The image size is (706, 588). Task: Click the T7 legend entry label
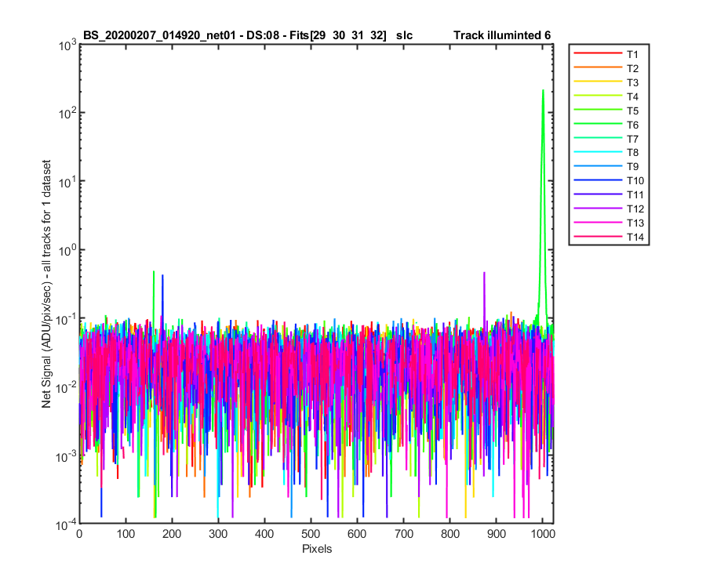[632, 139]
